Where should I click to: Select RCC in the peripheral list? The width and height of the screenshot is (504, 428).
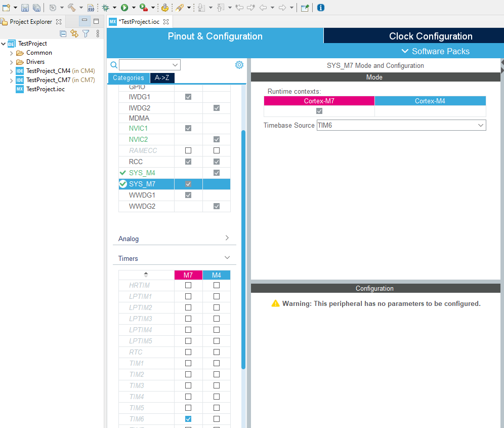(136, 162)
